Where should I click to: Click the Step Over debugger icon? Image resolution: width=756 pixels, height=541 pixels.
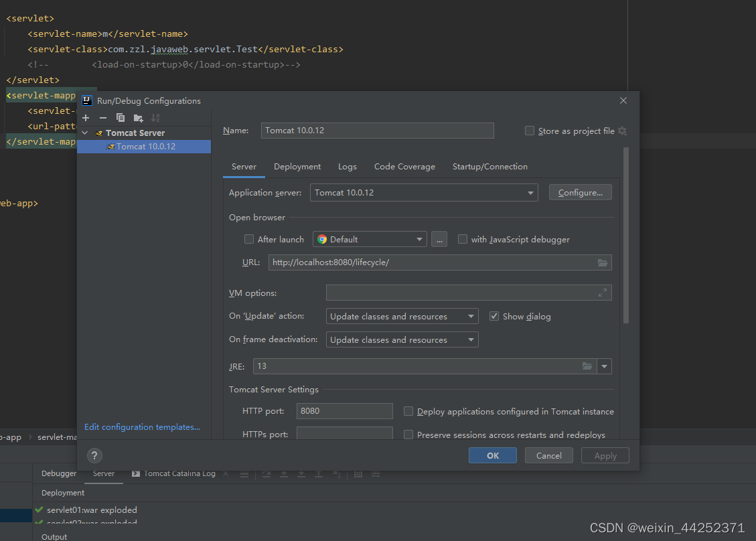pos(266,474)
